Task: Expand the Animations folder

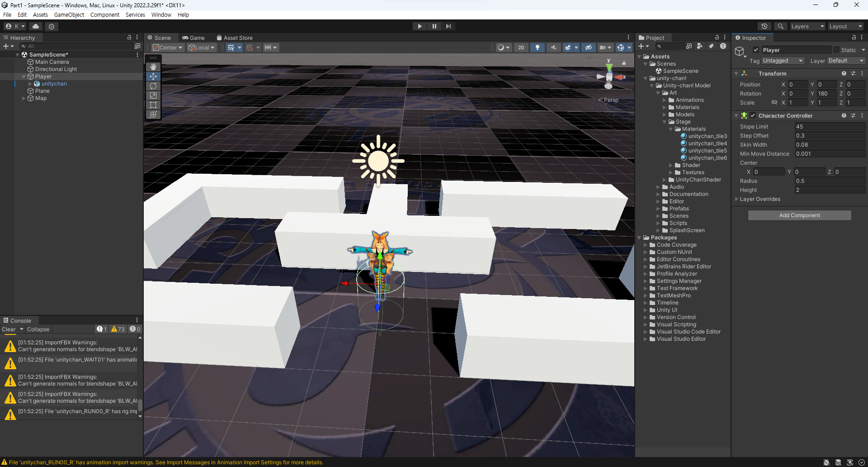Action: coord(665,100)
